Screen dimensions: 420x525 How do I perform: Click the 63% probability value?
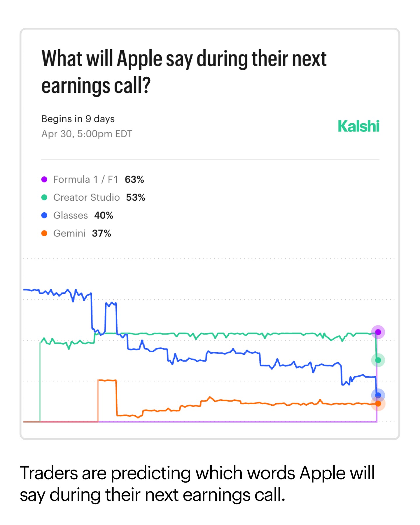134,179
